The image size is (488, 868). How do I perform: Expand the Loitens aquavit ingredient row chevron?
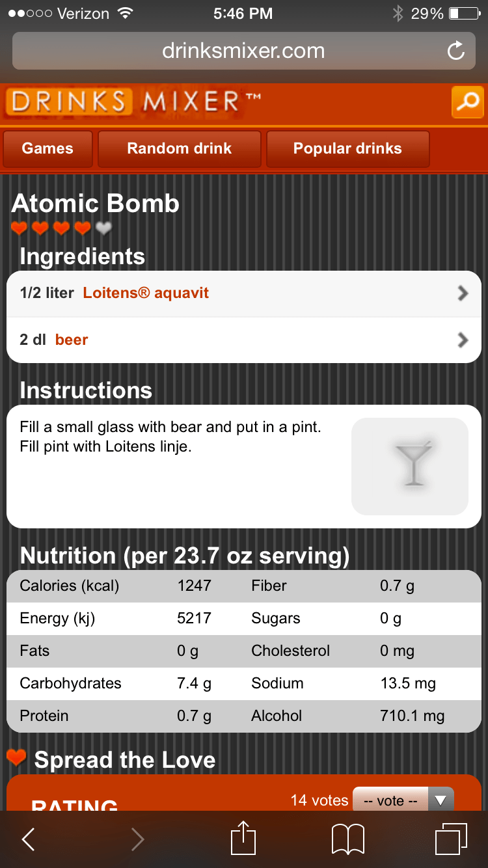pos(463,293)
